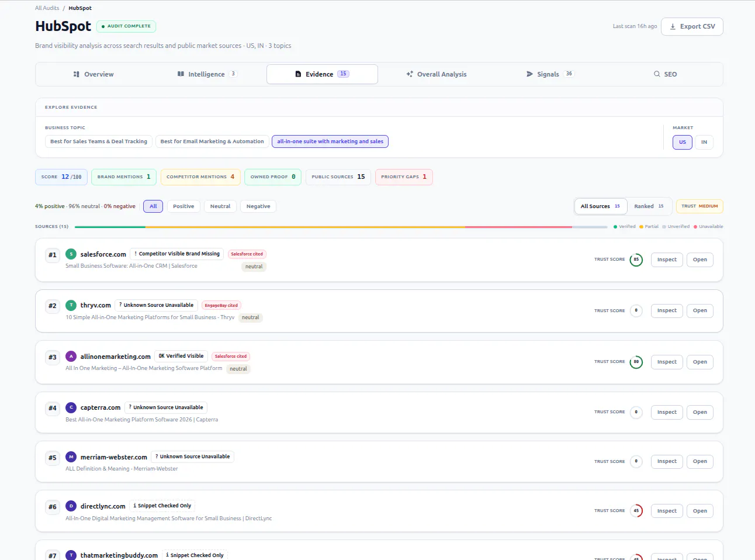Click the Owned Proof stat card
The width and height of the screenshot is (755, 560).
pyautogui.click(x=273, y=177)
